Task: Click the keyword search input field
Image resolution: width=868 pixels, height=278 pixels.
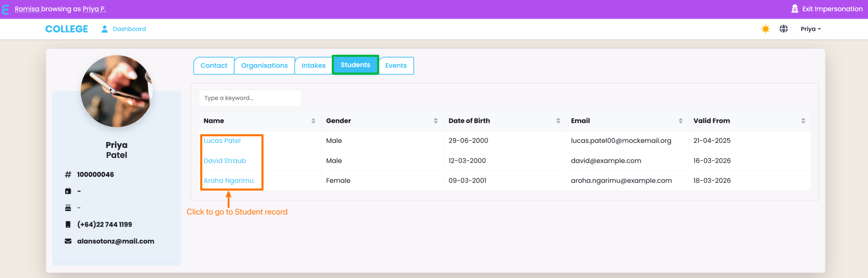Action: tap(250, 98)
